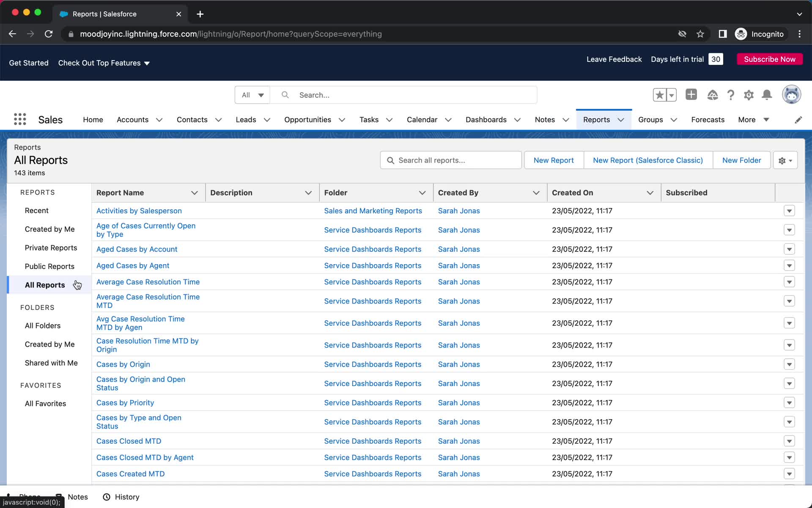Open the Cases Closed MTD by Agent report
This screenshot has height=508, width=812.
pyautogui.click(x=145, y=458)
